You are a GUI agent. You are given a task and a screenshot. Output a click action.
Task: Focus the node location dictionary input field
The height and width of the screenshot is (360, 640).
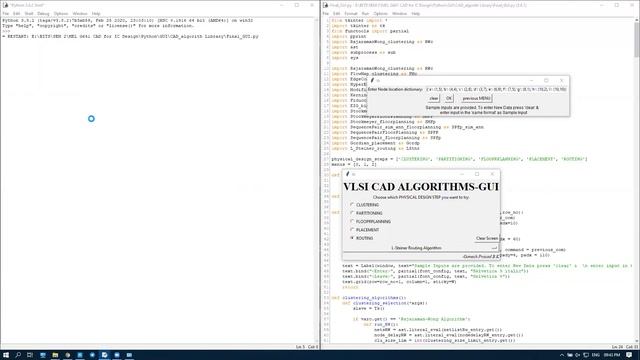496,89
